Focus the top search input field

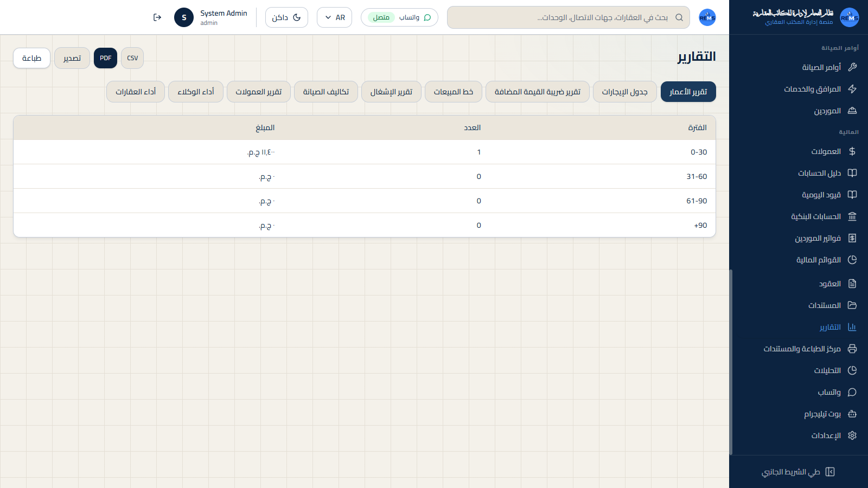tap(569, 17)
